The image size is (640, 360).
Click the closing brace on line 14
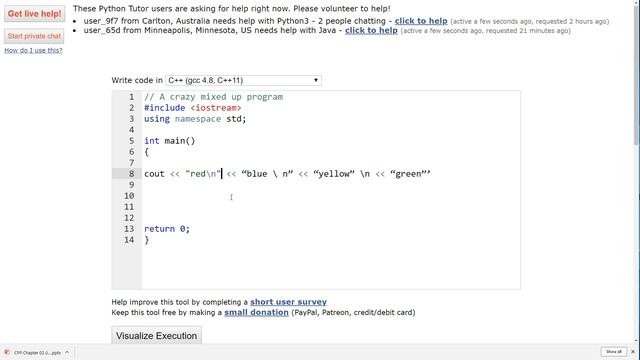147,240
